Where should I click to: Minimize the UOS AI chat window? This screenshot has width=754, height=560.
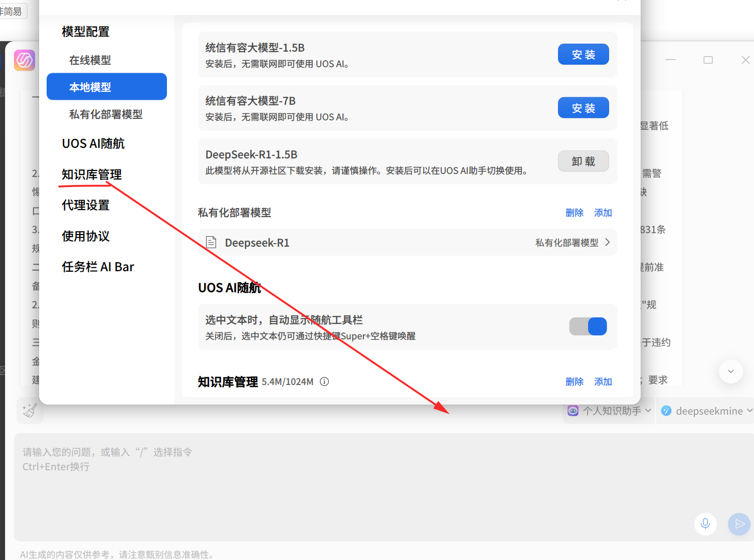coord(670,60)
